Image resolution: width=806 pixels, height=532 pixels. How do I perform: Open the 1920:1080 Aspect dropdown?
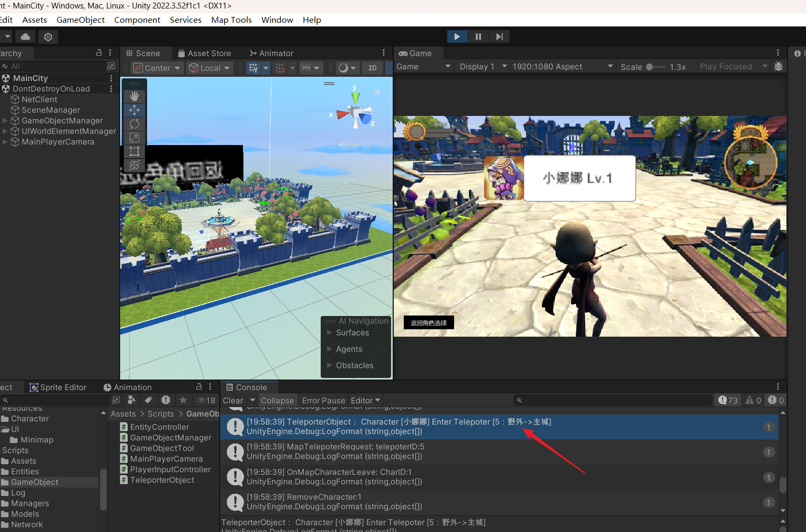562,67
